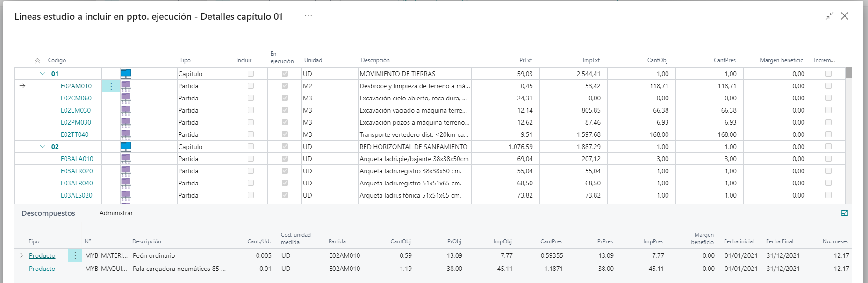Click the purple partida icon for E02PM030
The width and height of the screenshot is (868, 283).
[x=126, y=122]
